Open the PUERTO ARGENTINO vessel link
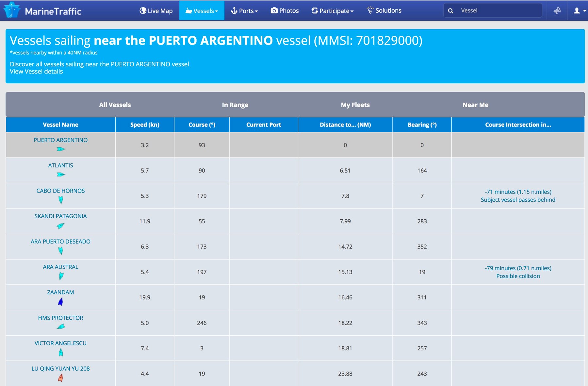Viewport: 588px width, 386px height. coord(60,140)
